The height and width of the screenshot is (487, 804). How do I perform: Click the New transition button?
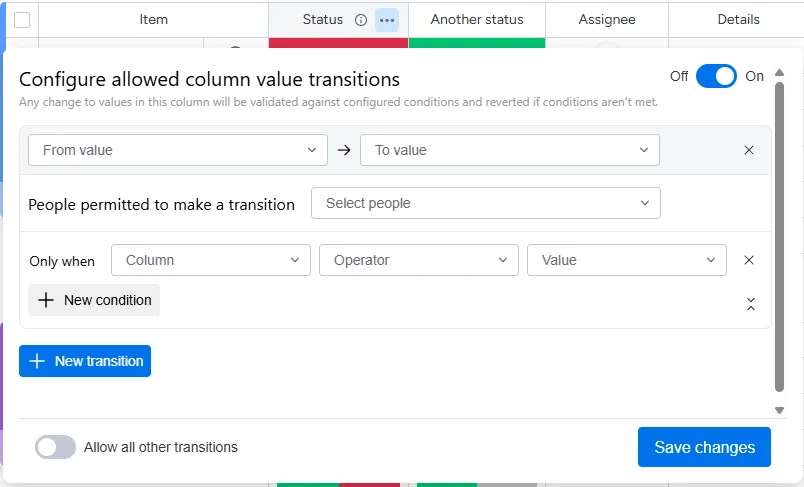(85, 361)
